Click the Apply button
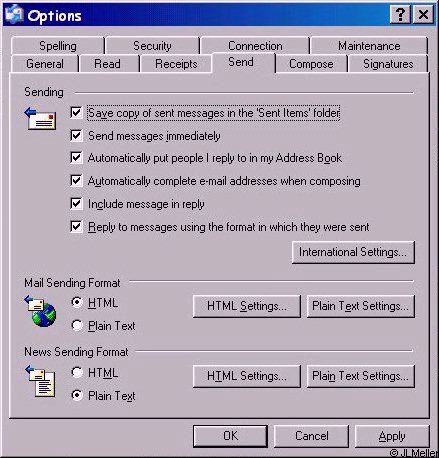Image resolution: width=439 pixels, height=458 pixels. coord(392,436)
